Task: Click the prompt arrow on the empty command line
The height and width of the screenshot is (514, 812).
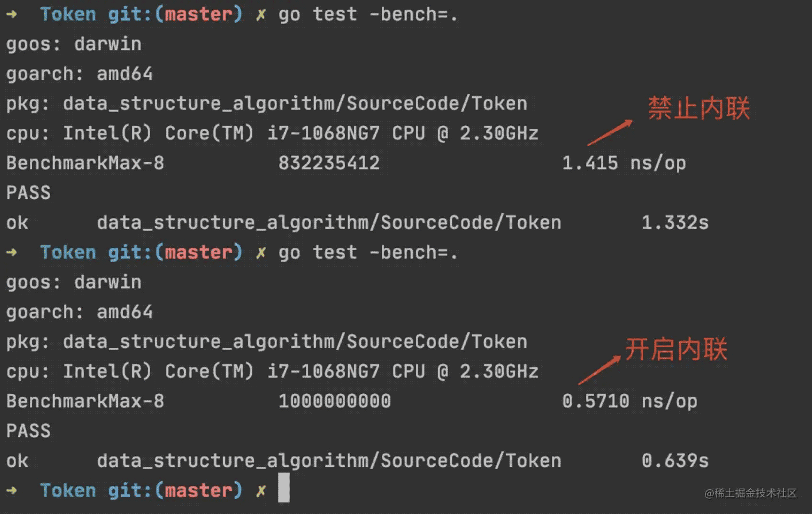Action: 12,490
